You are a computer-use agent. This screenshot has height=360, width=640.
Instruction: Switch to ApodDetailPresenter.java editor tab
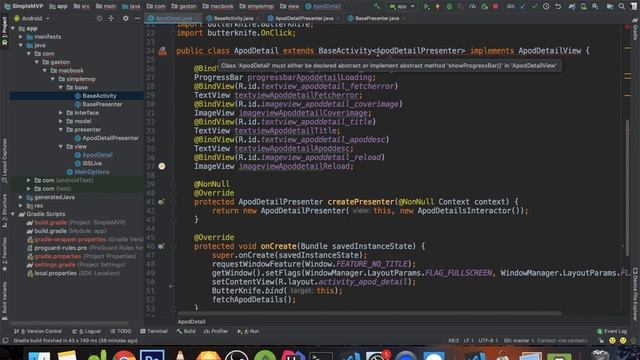pos(304,18)
